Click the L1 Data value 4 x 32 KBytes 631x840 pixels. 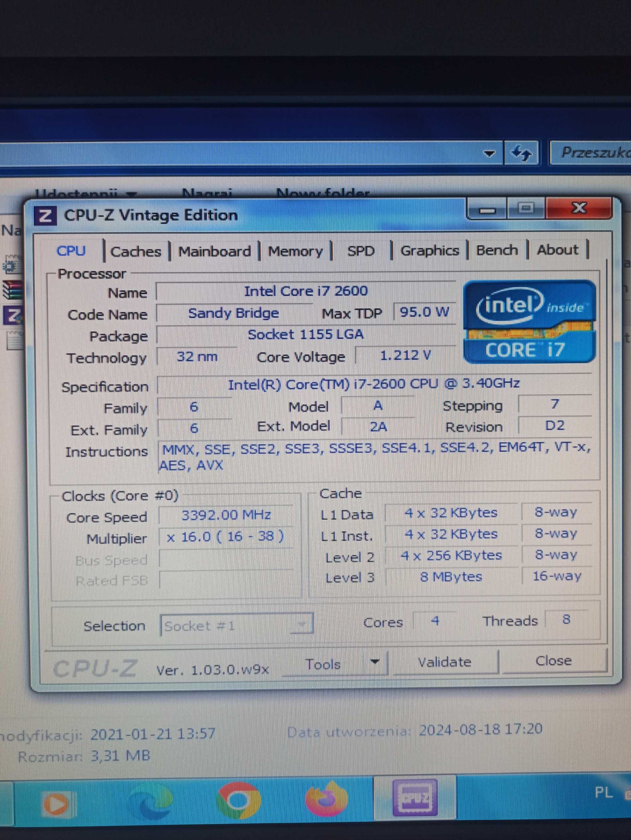[451, 513]
